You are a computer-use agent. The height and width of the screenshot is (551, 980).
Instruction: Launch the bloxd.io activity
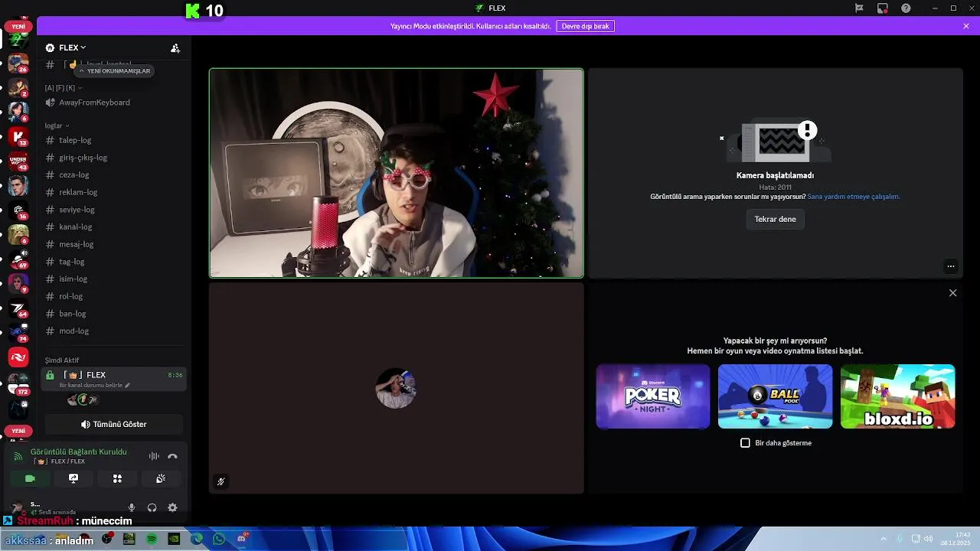[897, 396]
